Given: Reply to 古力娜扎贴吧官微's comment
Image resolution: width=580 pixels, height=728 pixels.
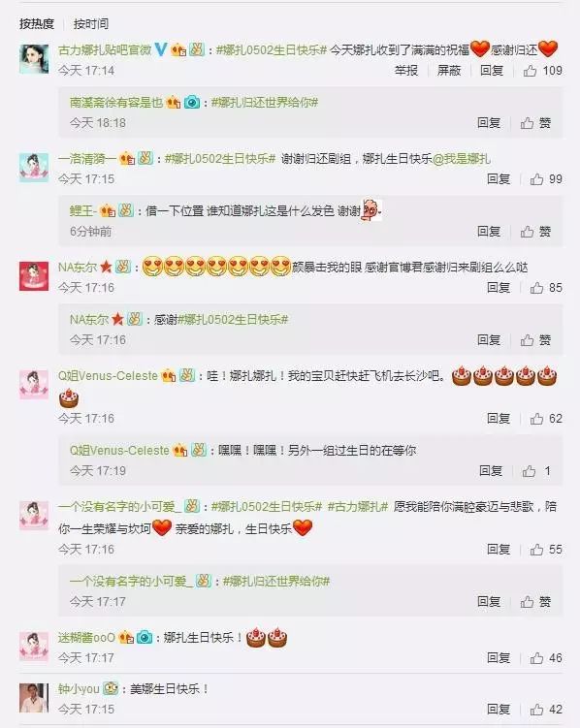Looking at the screenshot, I should point(492,71).
